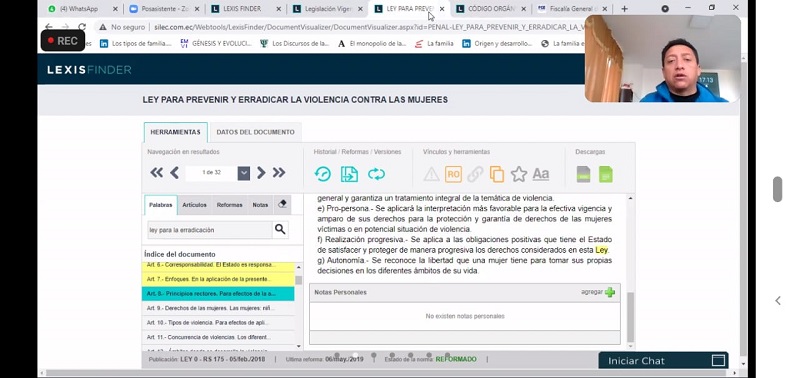800x378 pixels.
Task: Click 'agregar' to add a personal note
Action: pyautogui.click(x=592, y=292)
